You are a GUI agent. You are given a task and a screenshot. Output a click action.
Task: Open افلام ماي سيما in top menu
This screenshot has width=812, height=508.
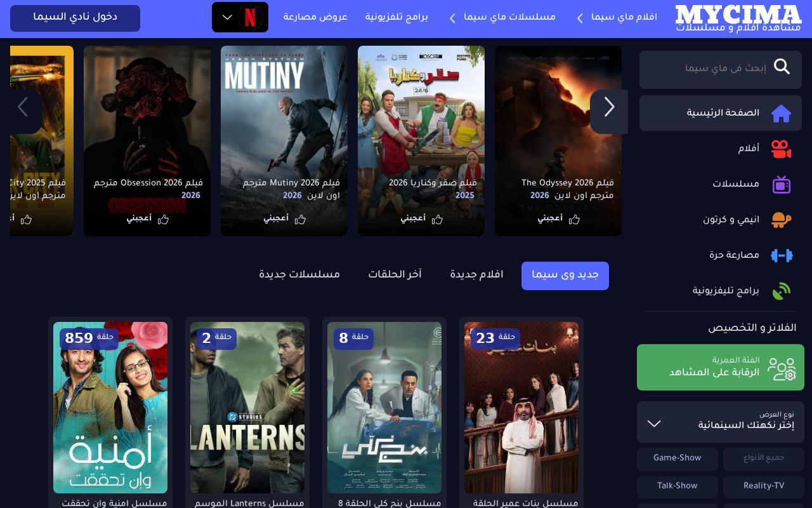pyautogui.click(x=624, y=18)
